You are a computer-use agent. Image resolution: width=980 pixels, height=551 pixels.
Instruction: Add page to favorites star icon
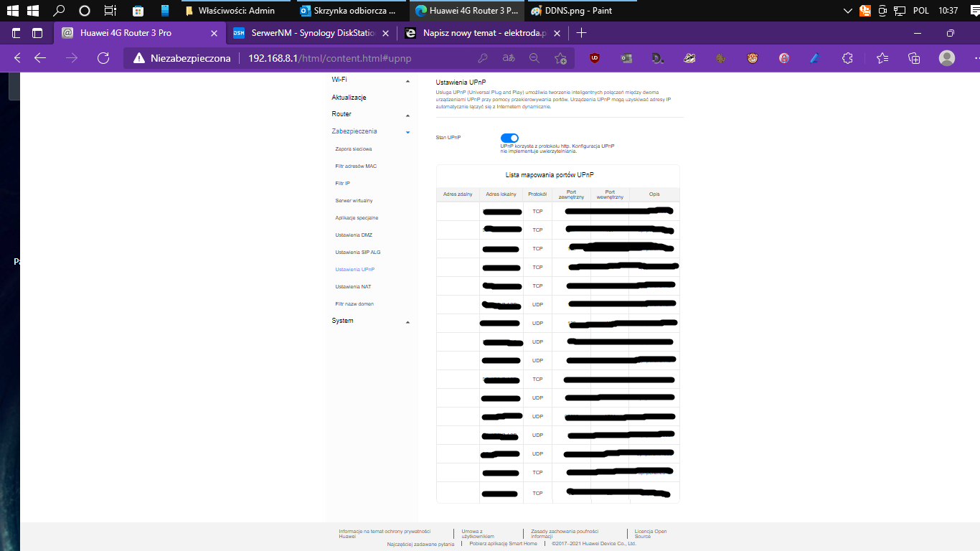pyautogui.click(x=560, y=58)
